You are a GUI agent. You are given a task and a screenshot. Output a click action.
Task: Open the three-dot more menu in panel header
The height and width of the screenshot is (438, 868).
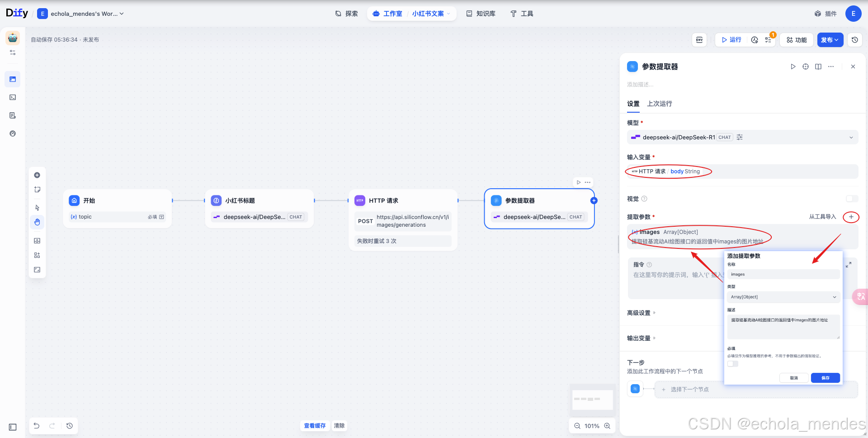pyautogui.click(x=831, y=67)
